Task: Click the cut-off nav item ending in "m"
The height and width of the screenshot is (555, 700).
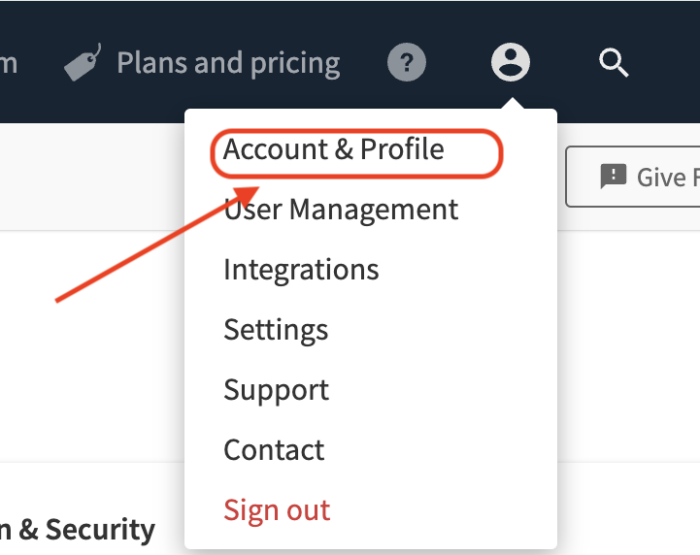Action: (x=8, y=63)
